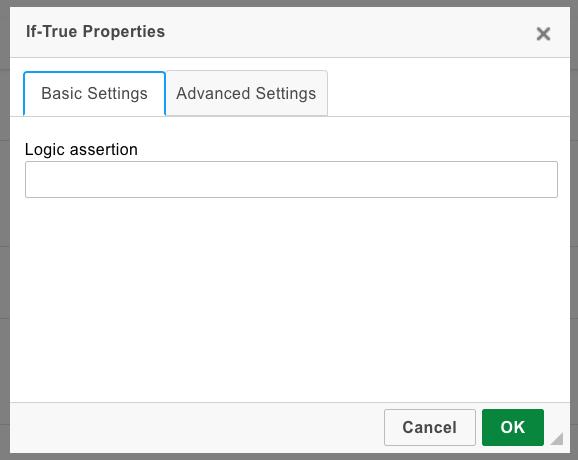This screenshot has height=460, width=578.
Task: Discard changes with the Cancel button
Action: 430,427
